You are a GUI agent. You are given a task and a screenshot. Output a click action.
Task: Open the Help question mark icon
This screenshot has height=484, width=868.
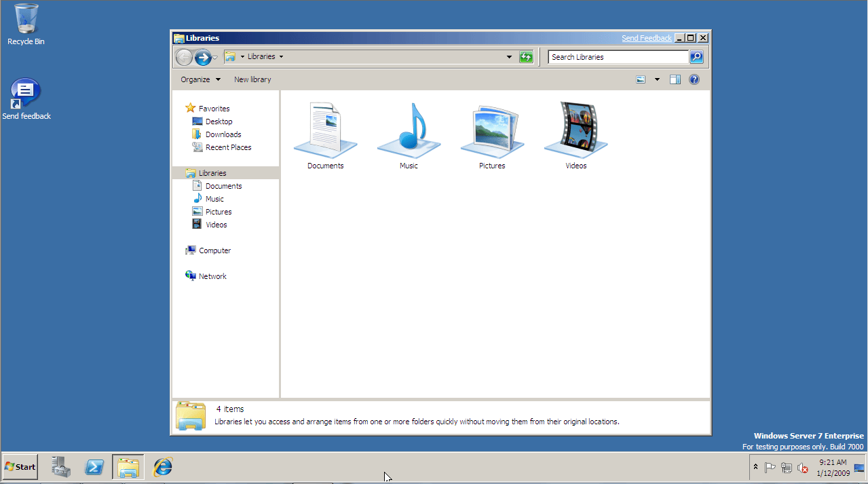(694, 79)
